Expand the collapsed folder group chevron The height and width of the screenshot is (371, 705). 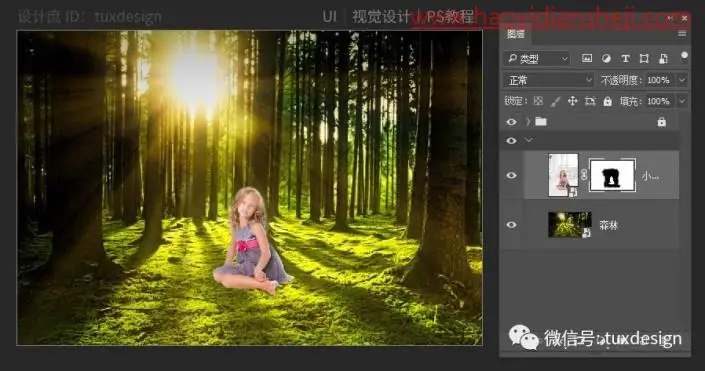528,122
